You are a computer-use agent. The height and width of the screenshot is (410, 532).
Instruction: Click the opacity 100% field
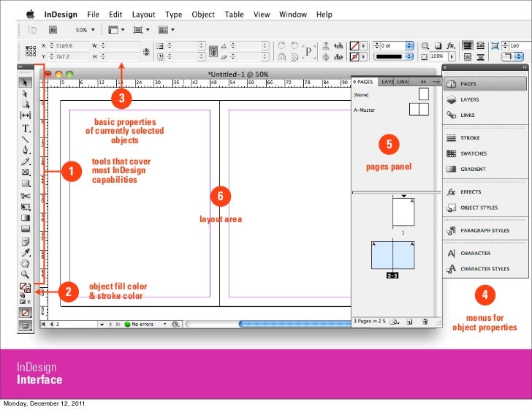(x=438, y=56)
